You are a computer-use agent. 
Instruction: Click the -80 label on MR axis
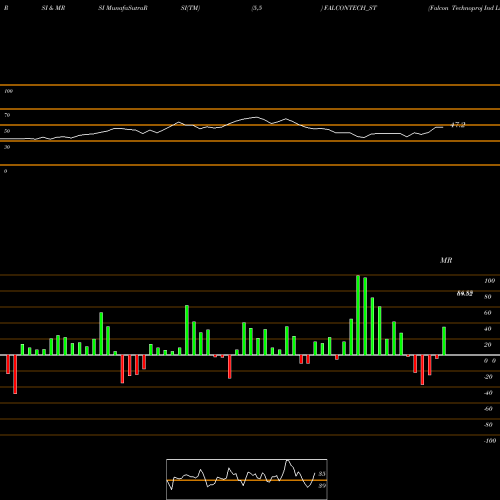click(488, 425)
